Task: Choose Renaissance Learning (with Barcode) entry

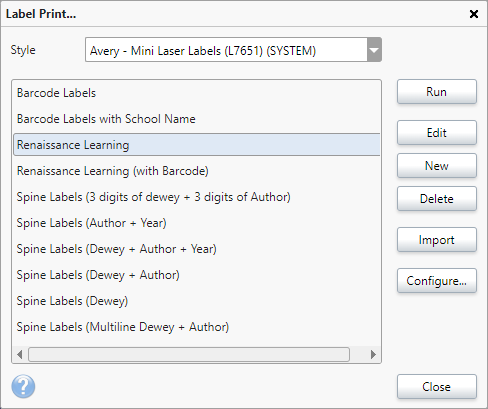Action: click(197, 171)
